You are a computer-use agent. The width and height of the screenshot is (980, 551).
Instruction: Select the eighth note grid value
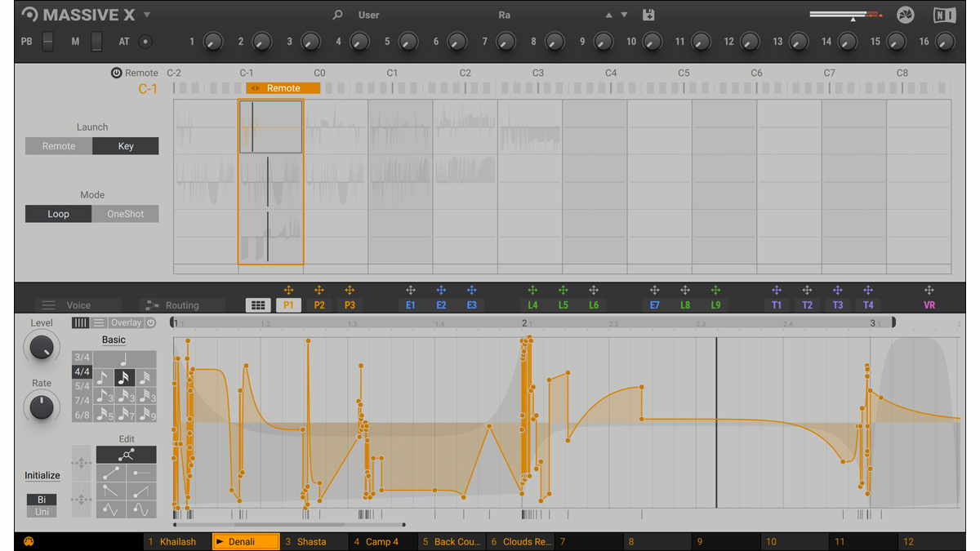click(x=103, y=378)
